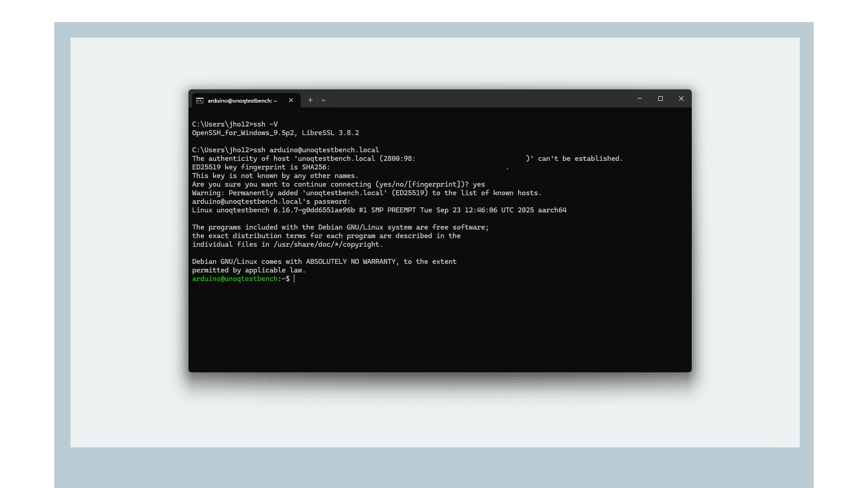The width and height of the screenshot is (868, 488).
Task: Maximize the terminal window
Action: tap(660, 99)
